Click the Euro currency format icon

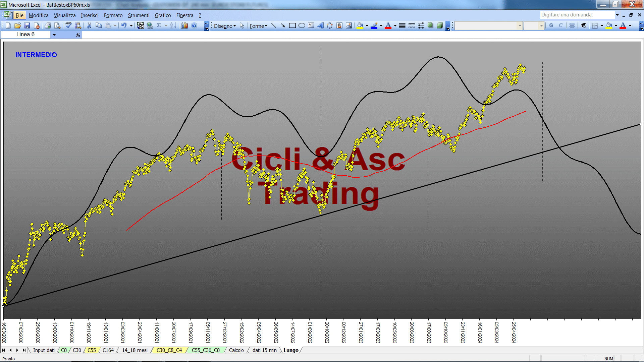coord(584,25)
